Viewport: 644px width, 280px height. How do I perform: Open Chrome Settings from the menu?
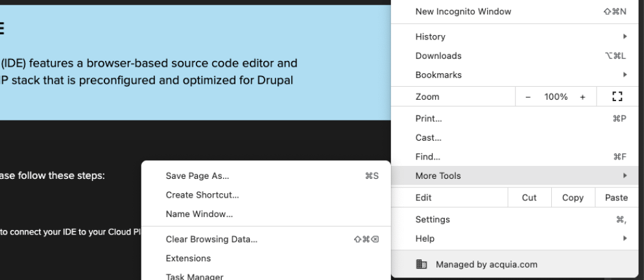coord(431,220)
